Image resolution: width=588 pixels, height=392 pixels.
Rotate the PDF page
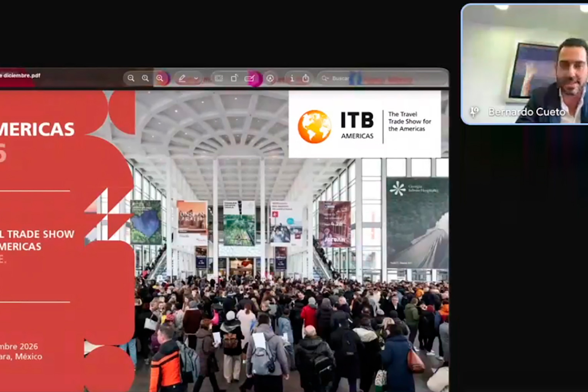click(234, 78)
